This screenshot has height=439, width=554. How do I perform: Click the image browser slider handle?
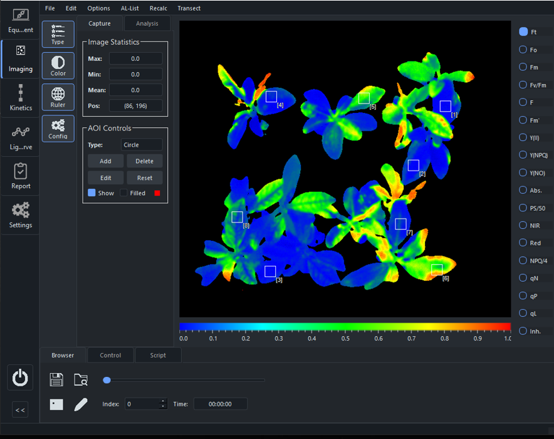(x=107, y=380)
